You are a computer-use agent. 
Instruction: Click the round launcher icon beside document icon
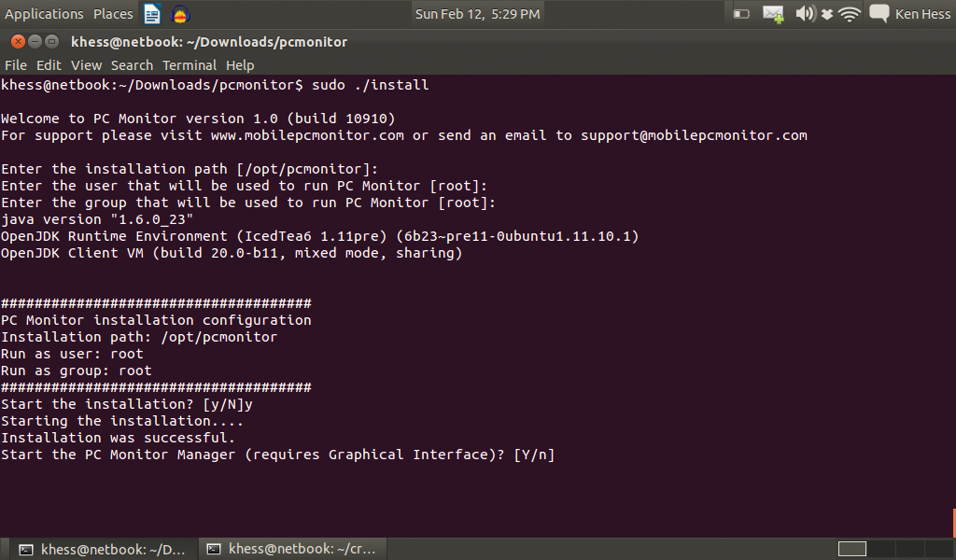[x=180, y=15]
